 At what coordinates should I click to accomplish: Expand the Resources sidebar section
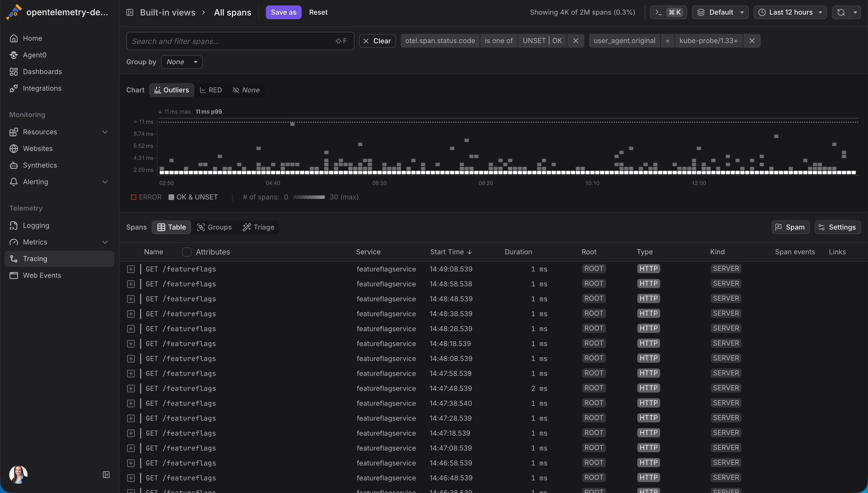105,132
